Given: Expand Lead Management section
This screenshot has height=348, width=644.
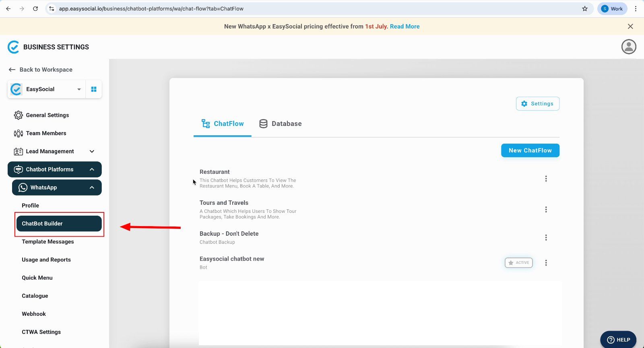Looking at the screenshot, I should (x=54, y=151).
